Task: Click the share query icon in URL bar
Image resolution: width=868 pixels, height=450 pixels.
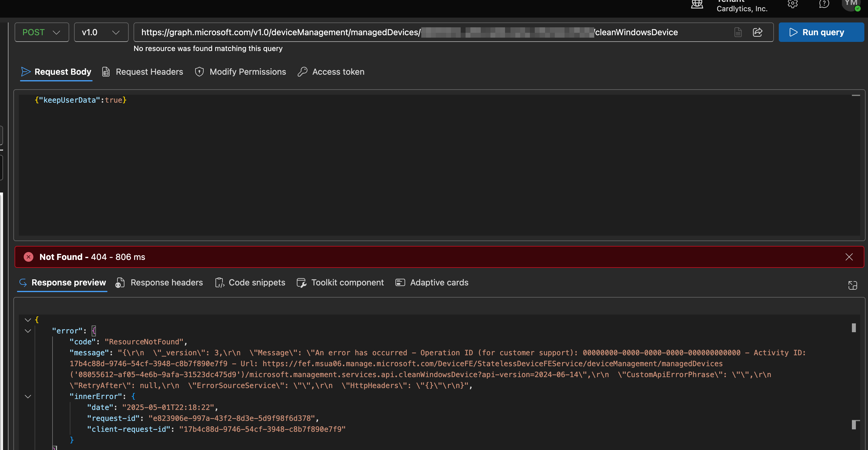Action: pyautogui.click(x=758, y=32)
